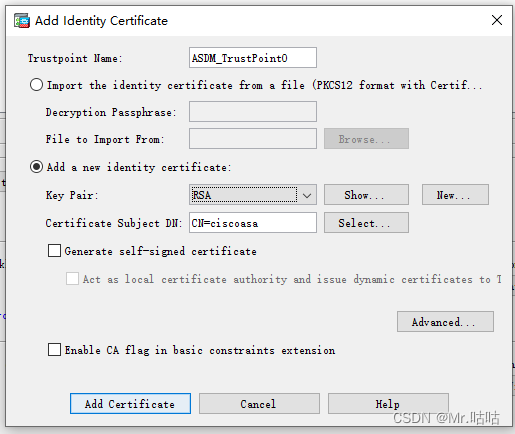This screenshot has width=515, height=434.
Task: Enable CA flag in basic constraints checkbox
Action: [x=54, y=350]
